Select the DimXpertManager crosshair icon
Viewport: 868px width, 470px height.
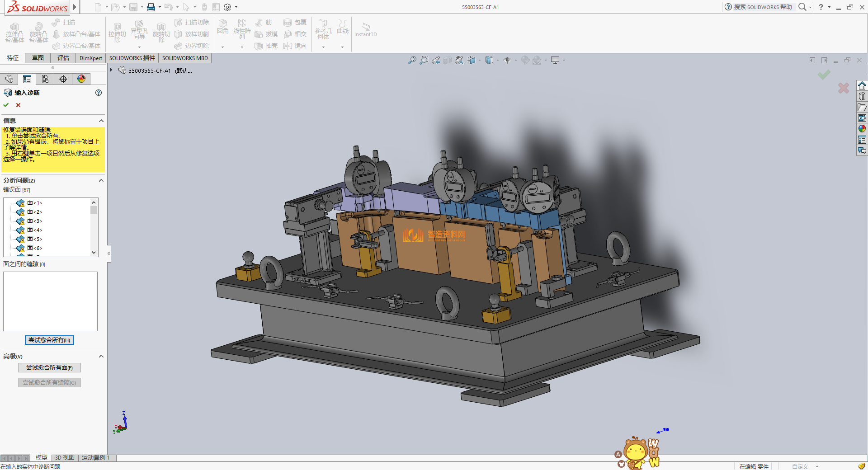[63, 79]
